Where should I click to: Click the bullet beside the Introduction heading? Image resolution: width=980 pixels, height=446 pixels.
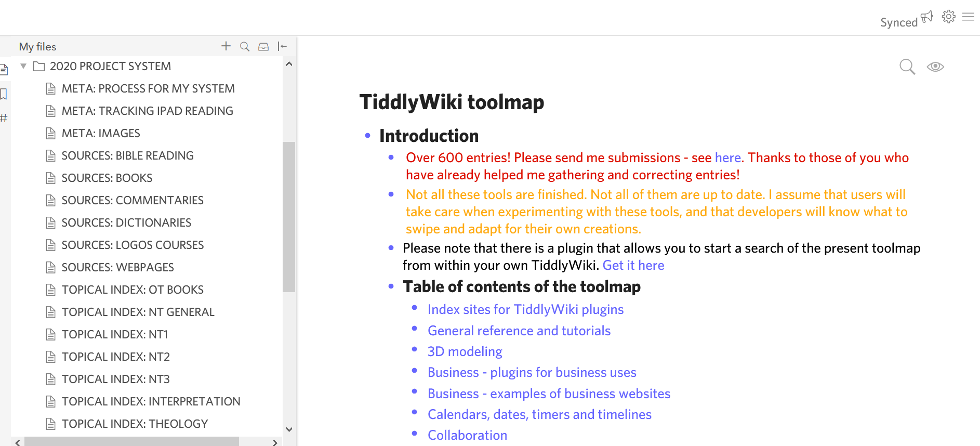(x=368, y=136)
